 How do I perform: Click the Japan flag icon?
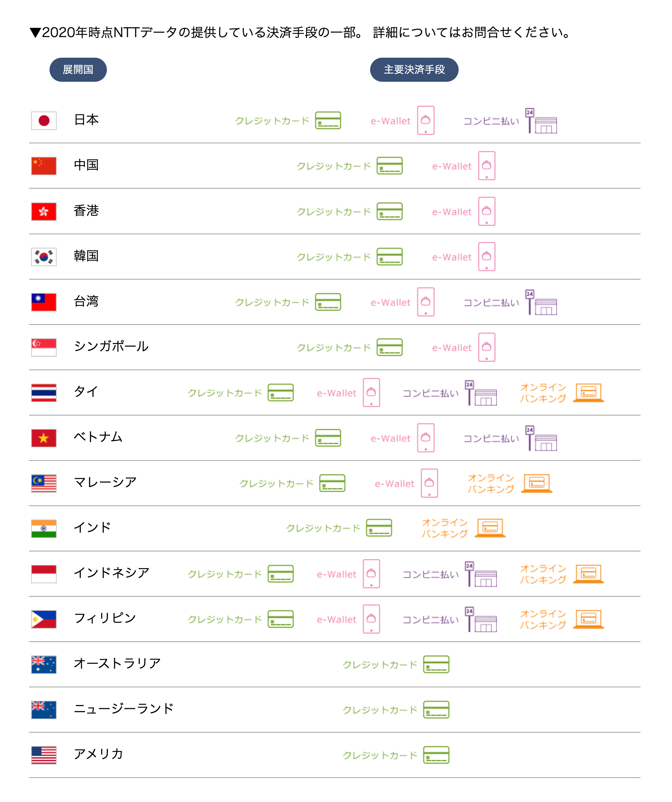point(44,121)
